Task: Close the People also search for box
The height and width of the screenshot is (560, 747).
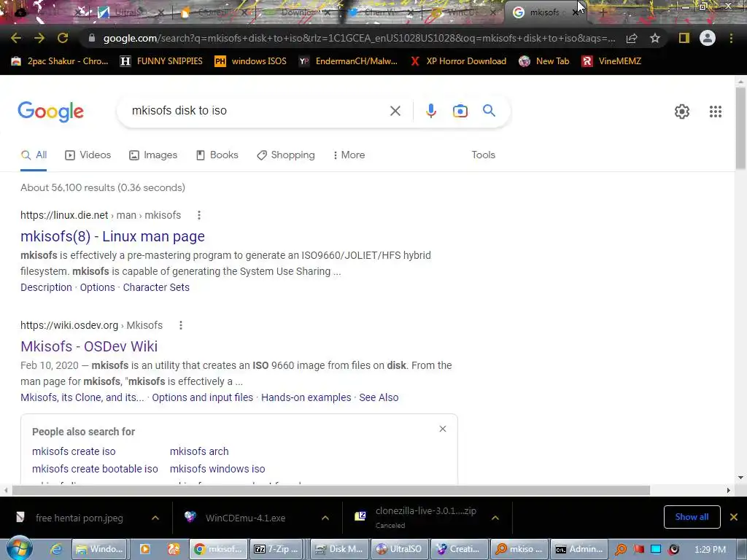Action: tap(443, 429)
